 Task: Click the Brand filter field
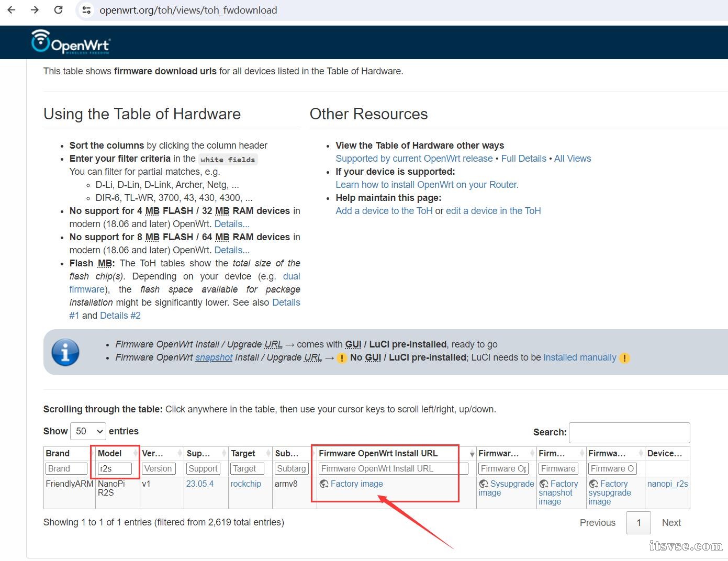(x=66, y=469)
